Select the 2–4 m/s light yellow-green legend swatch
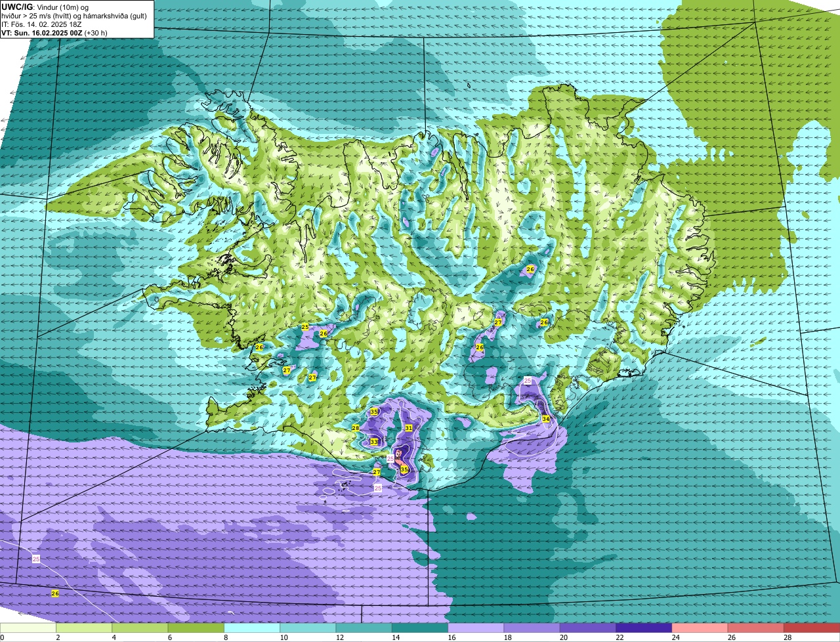The height and width of the screenshot is (642, 840). 84,628
